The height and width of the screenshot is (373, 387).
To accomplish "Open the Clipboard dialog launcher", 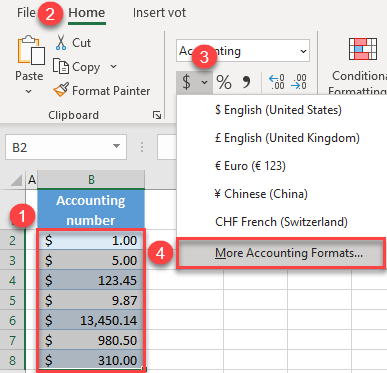I will pos(157,115).
